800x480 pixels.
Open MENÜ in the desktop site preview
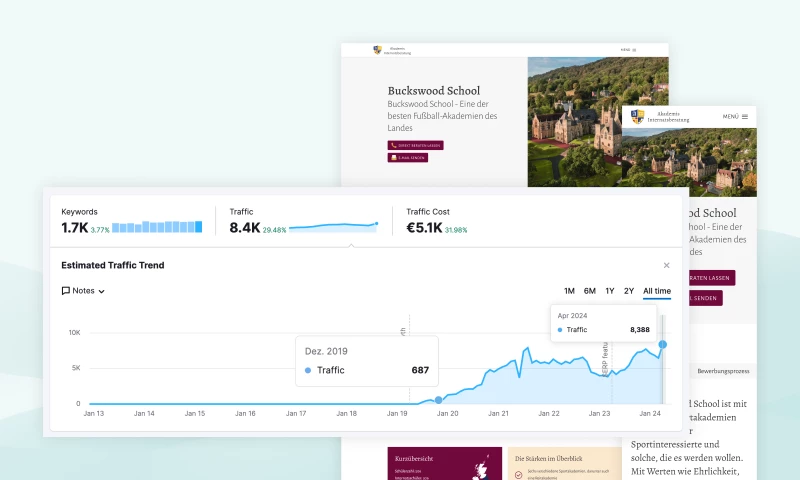(x=628, y=50)
